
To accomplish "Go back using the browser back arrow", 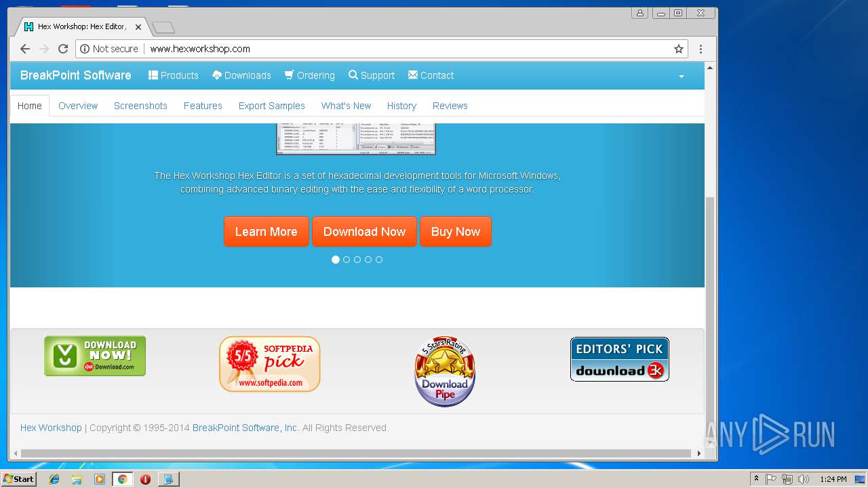I will pos(25,49).
